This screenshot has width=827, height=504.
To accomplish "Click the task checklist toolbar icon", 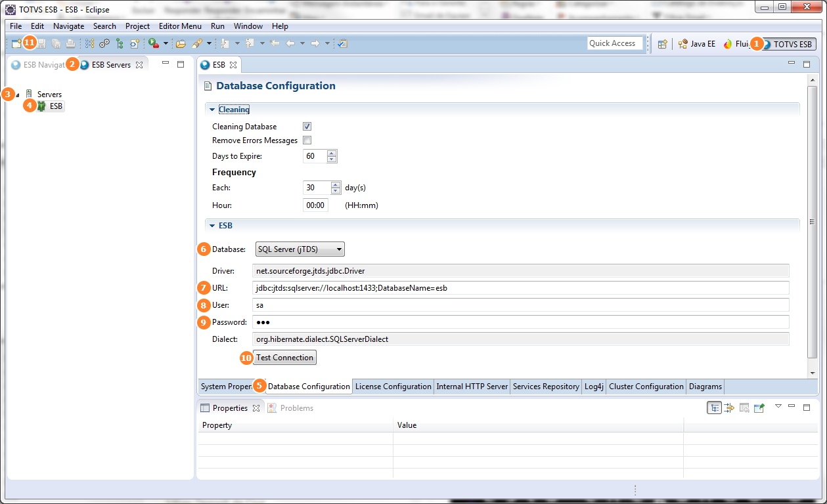I will [342, 44].
